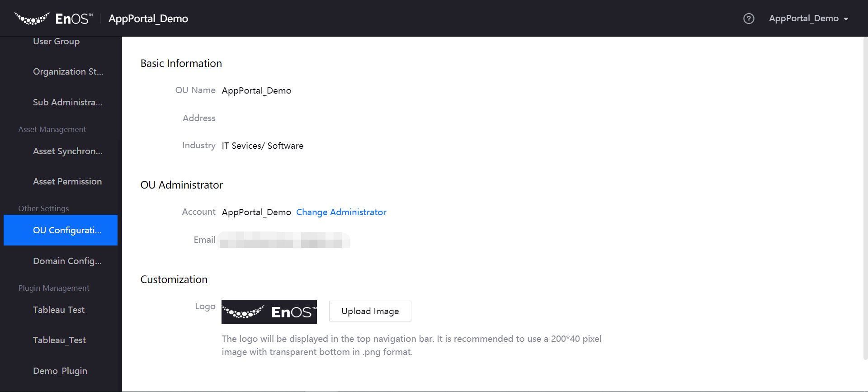Click the EnOS logo preview thumbnail
This screenshot has width=868, height=392.
click(269, 312)
